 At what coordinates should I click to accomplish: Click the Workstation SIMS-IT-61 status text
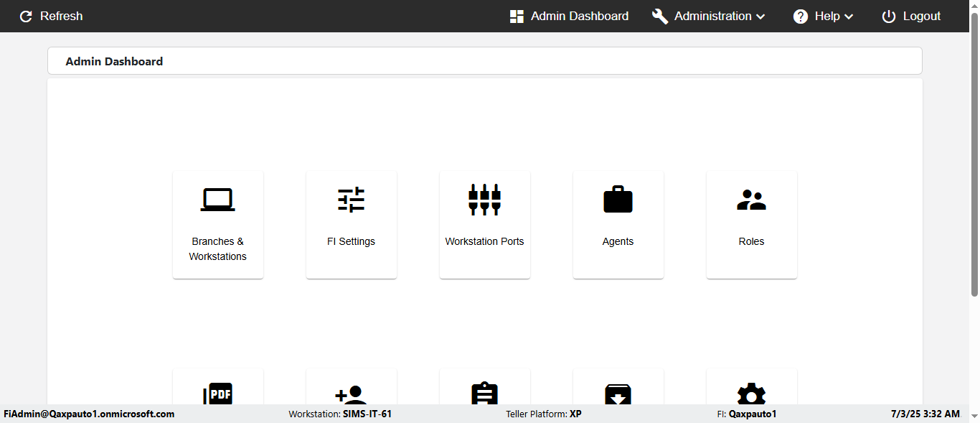coord(340,414)
